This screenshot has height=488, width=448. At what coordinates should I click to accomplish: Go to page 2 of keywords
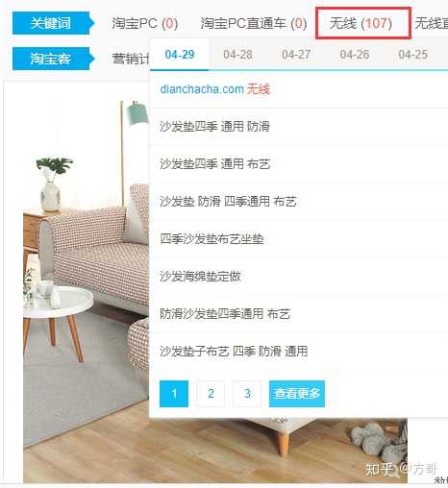(211, 394)
